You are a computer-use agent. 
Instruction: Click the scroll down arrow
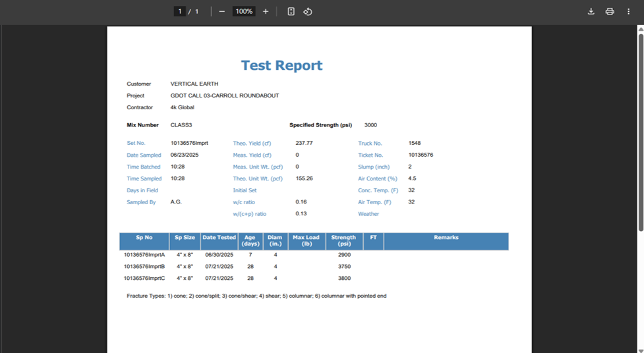640,349
